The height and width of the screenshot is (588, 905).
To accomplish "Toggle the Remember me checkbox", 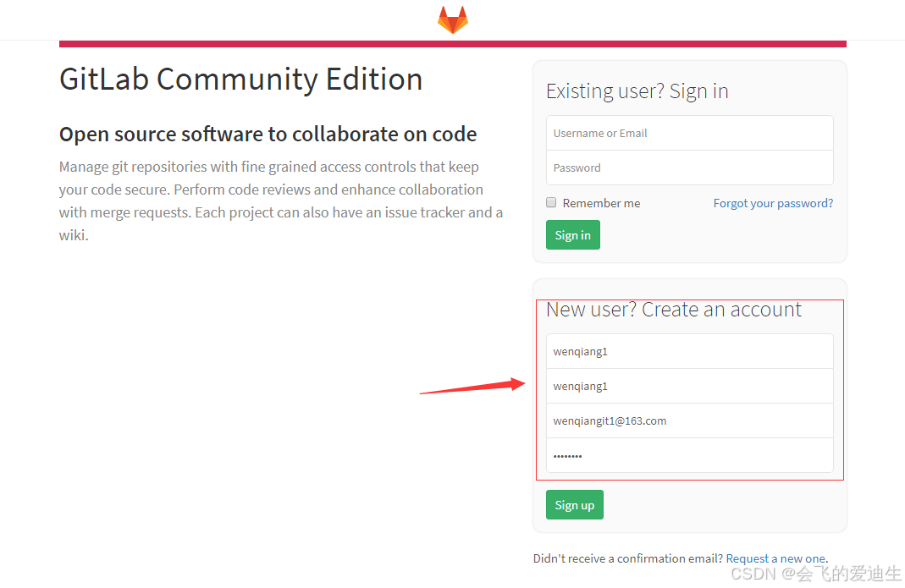I will tap(551, 202).
